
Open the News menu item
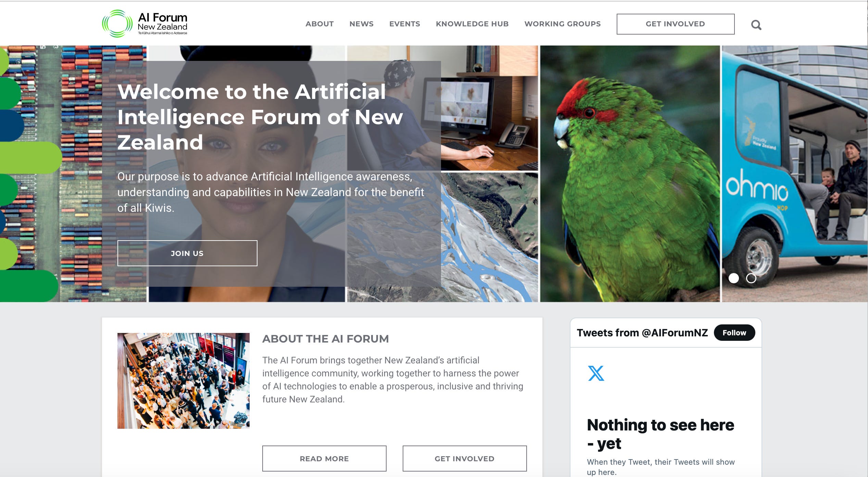pyautogui.click(x=361, y=24)
